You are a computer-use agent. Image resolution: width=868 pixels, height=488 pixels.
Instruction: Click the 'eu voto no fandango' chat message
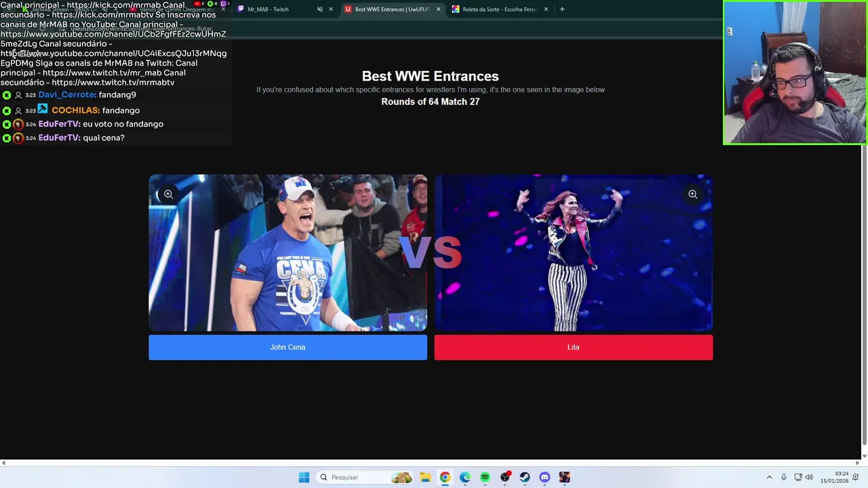pos(123,124)
